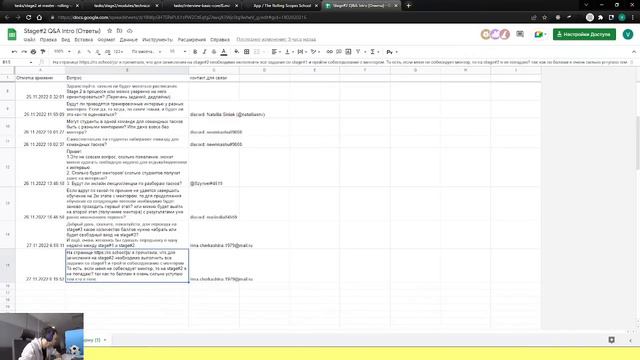The image size is (640, 360).
Task: Star the Stage#2 Q&A Intro document
Action: pyautogui.click(x=109, y=31)
